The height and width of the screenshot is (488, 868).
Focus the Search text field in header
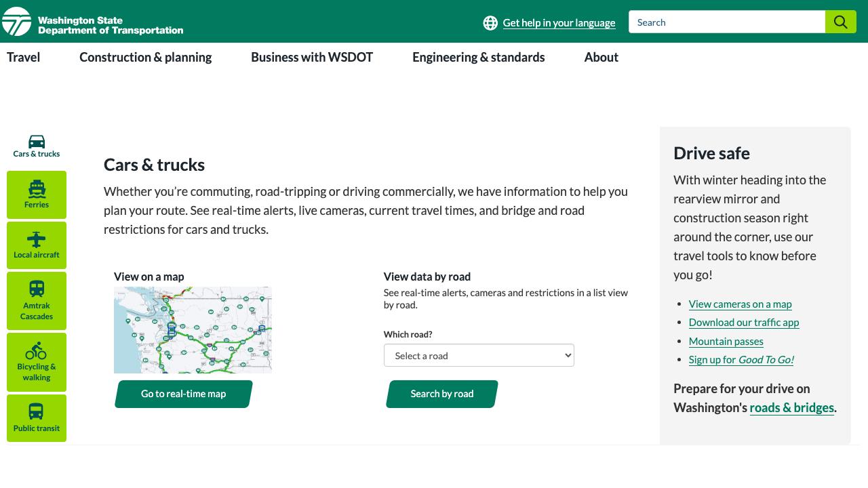[x=726, y=22]
